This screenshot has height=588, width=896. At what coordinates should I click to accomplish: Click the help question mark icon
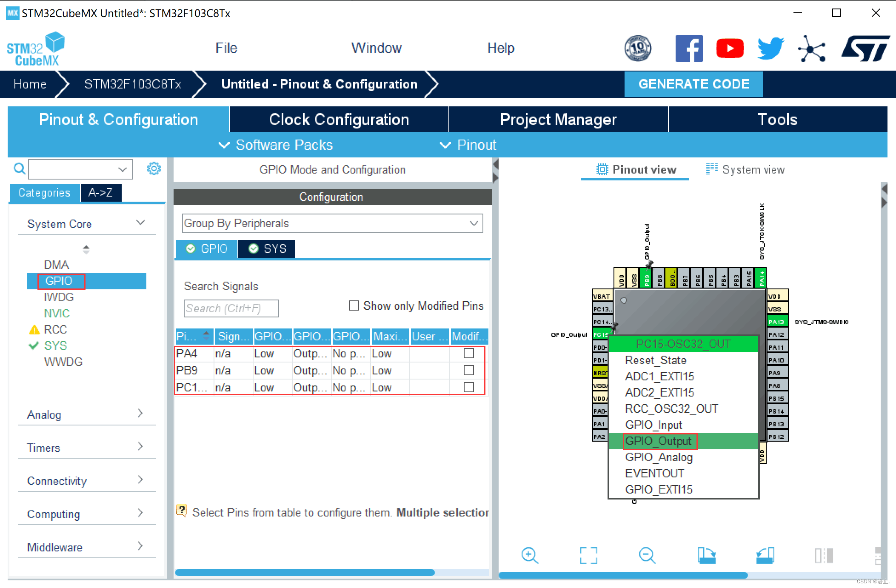click(182, 510)
